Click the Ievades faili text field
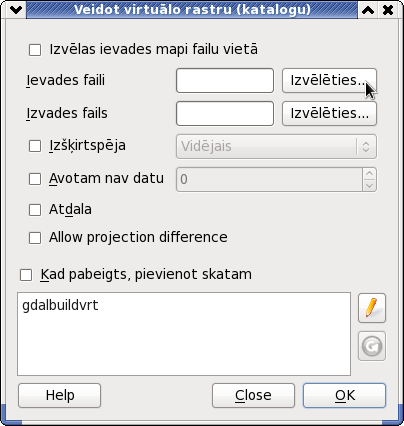The width and height of the screenshot is (404, 426). coord(225,80)
